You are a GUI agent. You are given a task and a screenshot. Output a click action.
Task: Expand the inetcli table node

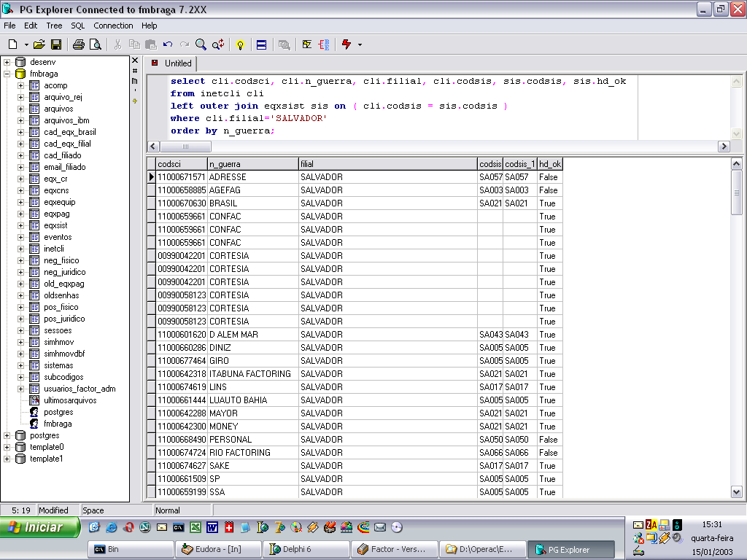click(21, 249)
